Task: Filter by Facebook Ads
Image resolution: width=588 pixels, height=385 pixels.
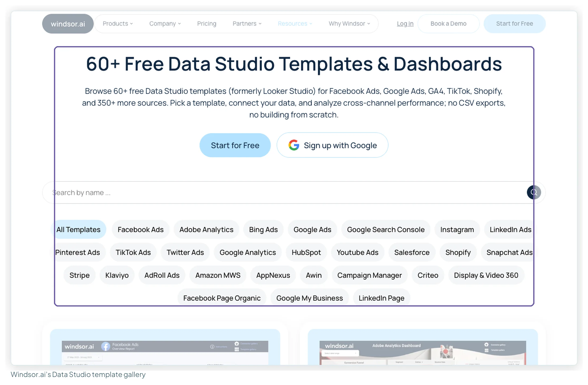Action: click(x=141, y=230)
